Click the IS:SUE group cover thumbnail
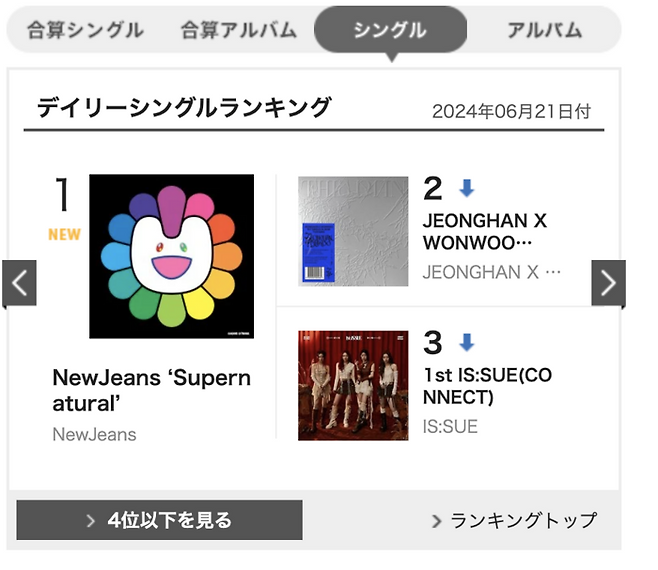 pyautogui.click(x=353, y=385)
